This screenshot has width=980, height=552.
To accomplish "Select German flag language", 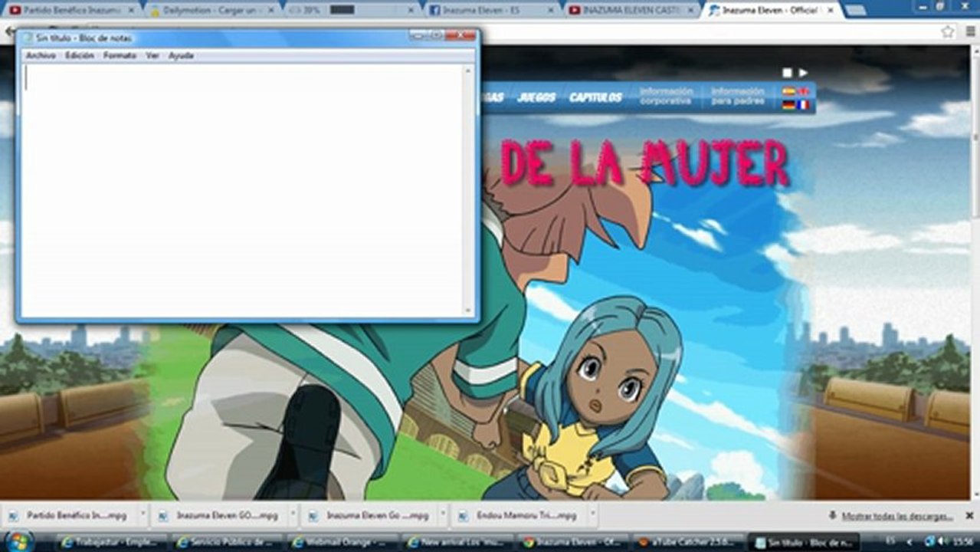I will [x=788, y=105].
